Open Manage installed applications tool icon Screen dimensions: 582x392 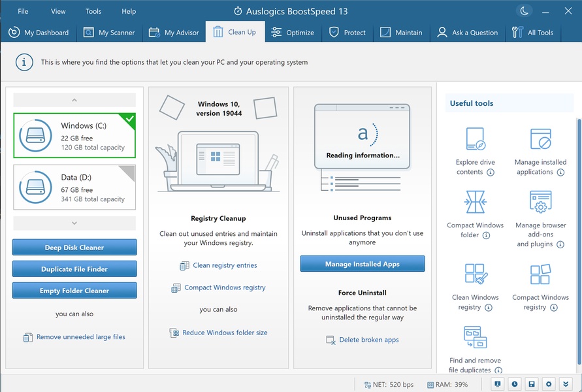(540, 139)
